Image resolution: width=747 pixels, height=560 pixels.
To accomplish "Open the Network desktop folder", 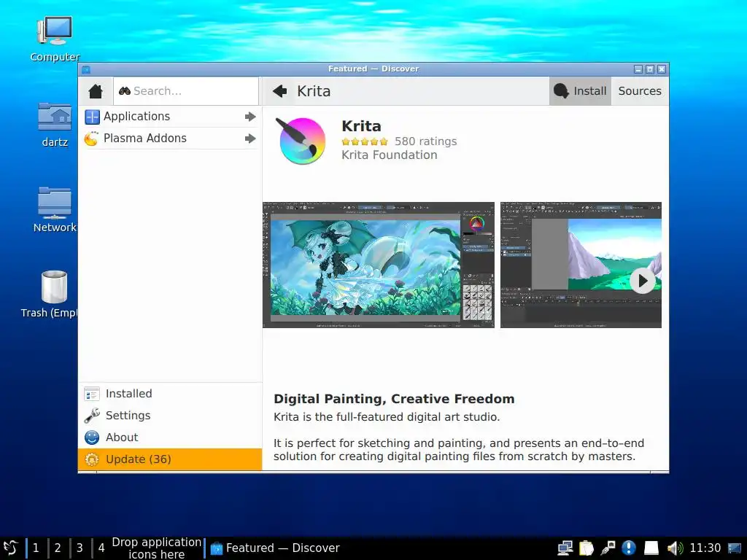I will pos(55,209).
